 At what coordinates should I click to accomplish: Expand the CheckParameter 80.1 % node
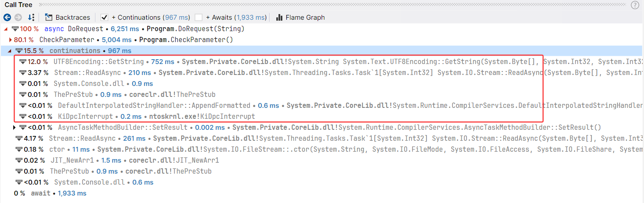pos(10,40)
